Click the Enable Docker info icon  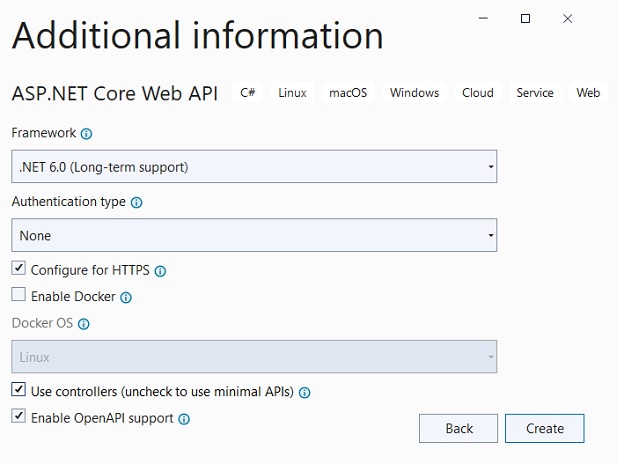[x=126, y=297]
